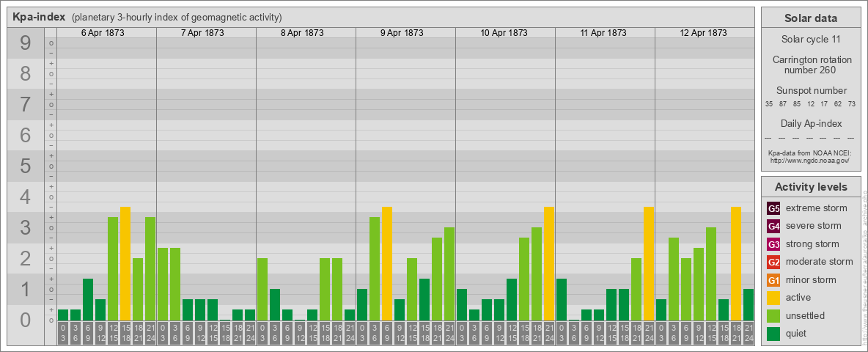Click the Kpa-index chart title
This screenshot has width=868, height=352.
point(39,17)
